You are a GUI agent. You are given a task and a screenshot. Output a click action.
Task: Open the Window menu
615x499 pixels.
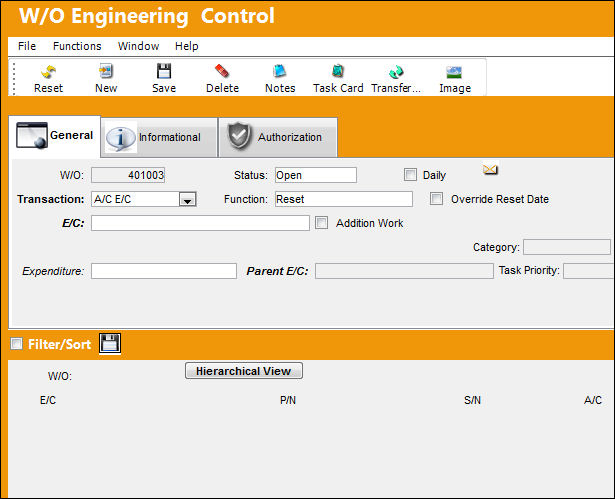pyautogui.click(x=138, y=46)
